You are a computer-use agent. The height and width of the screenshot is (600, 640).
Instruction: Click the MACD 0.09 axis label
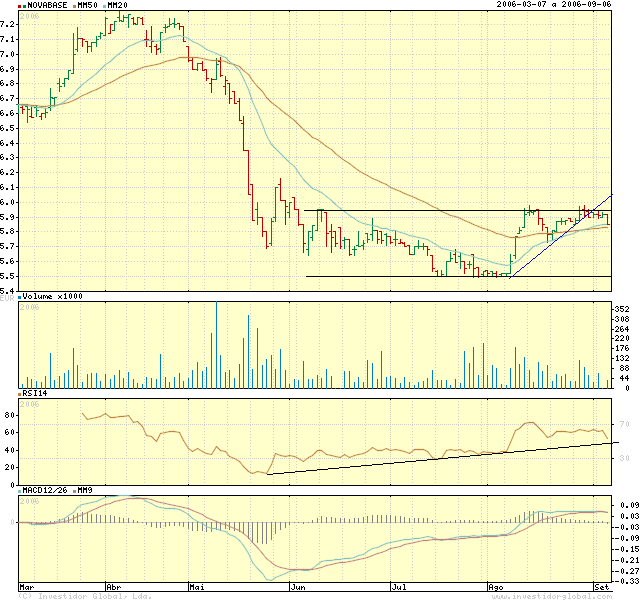pyautogui.click(x=629, y=505)
